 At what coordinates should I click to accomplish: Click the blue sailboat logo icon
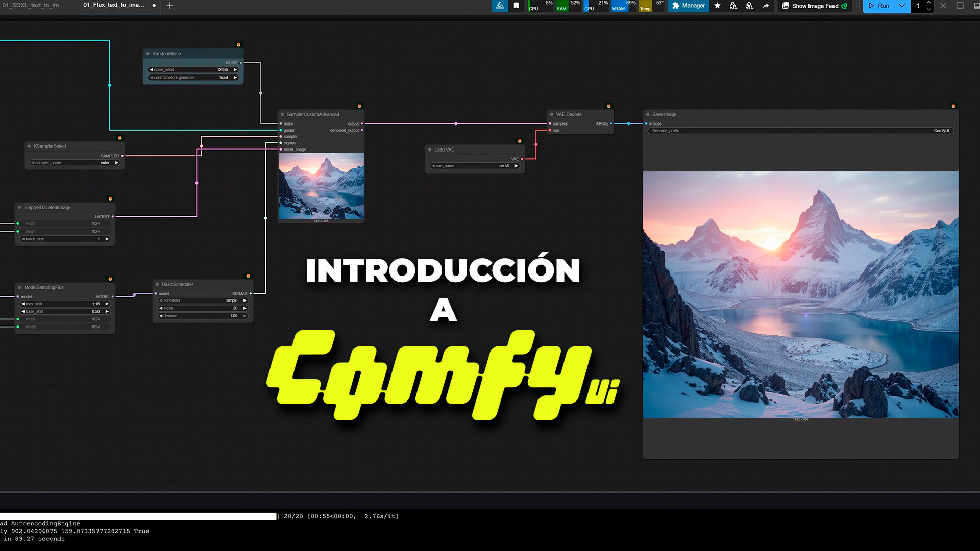pos(500,6)
